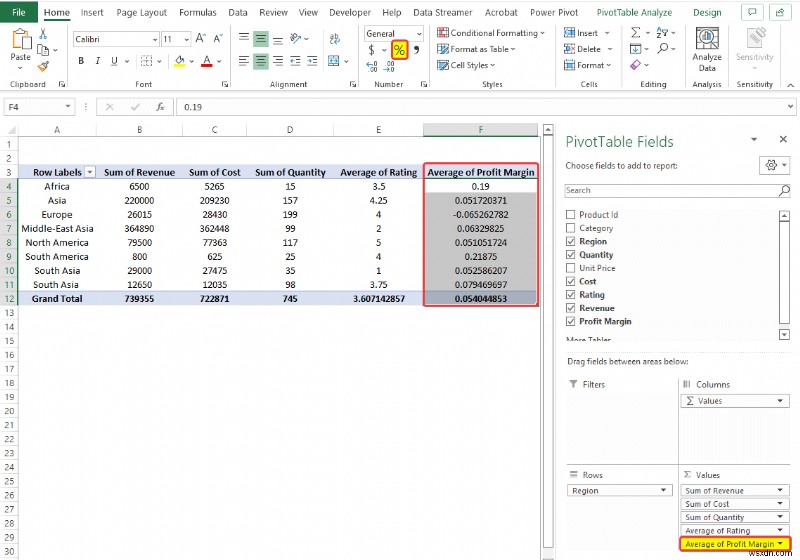Switch to the Insert tab
800x560 pixels.
point(92,12)
